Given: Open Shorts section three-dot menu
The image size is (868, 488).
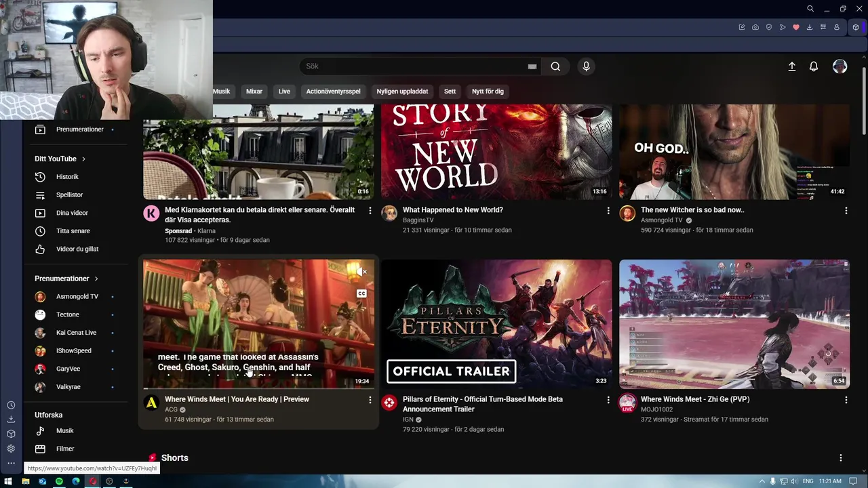Looking at the screenshot, I should pos(840,458).
